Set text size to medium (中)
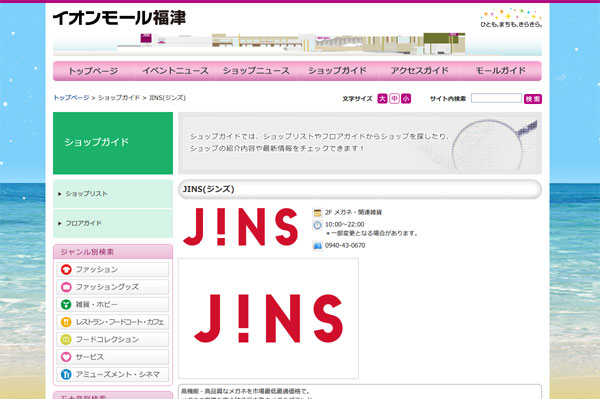Screen dimensions: 600x399 point(394,99)
